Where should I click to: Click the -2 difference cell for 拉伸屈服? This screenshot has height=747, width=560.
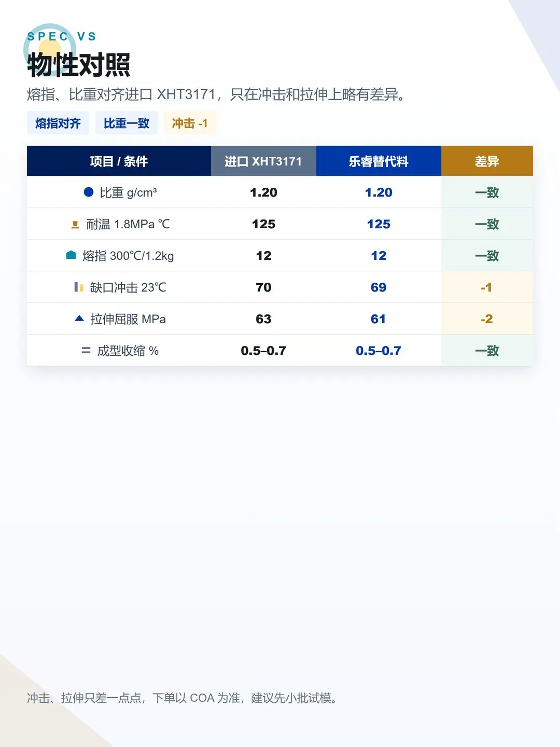click(487, 319)
